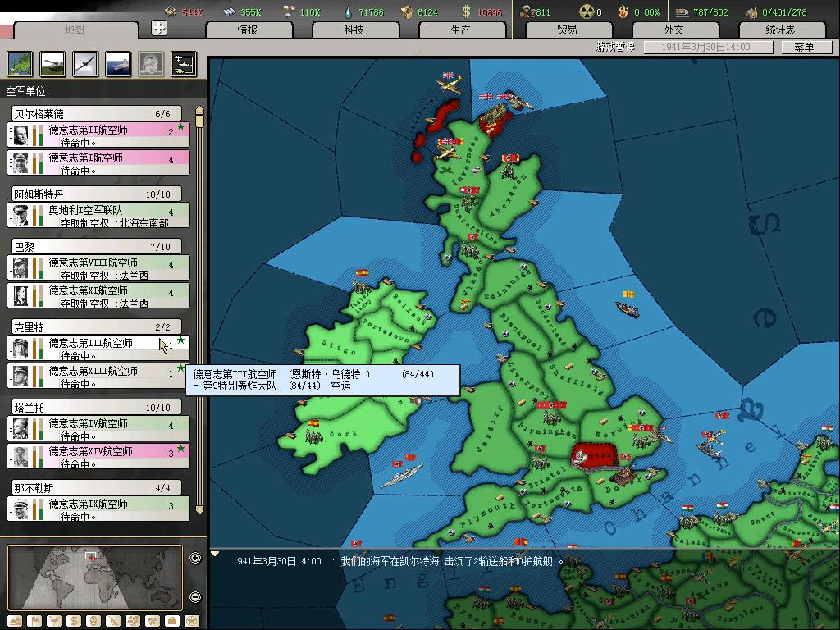Collapse the 阿姆斯特丹 airbase group header

pos(97,194)
